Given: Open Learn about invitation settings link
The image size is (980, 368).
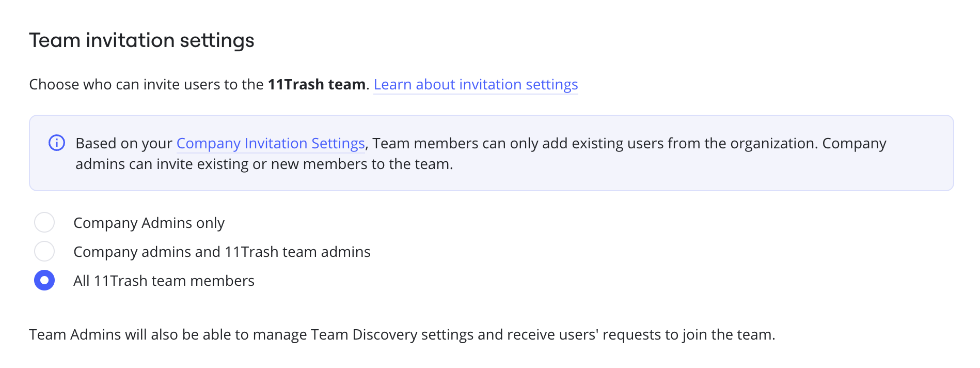Looking at the screenshot, I should [x=476, y=84].
